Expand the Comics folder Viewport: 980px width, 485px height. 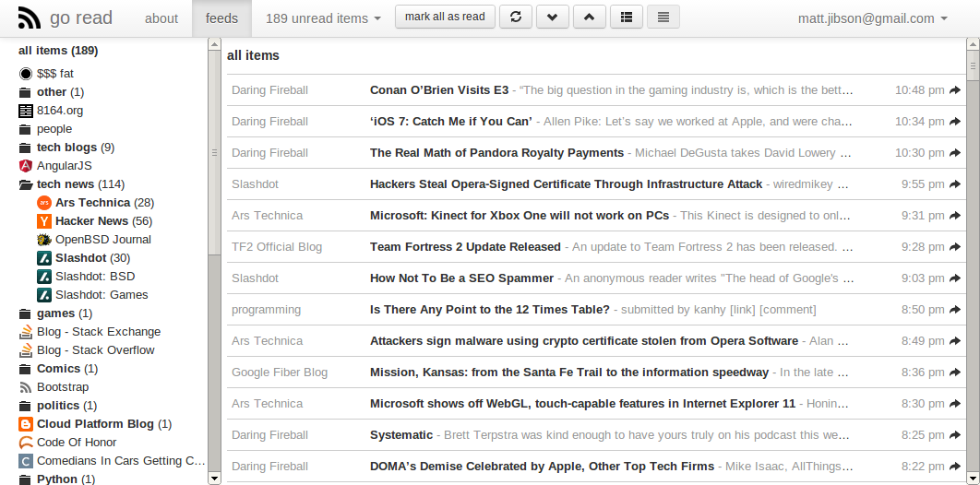[x=25, y=368]
